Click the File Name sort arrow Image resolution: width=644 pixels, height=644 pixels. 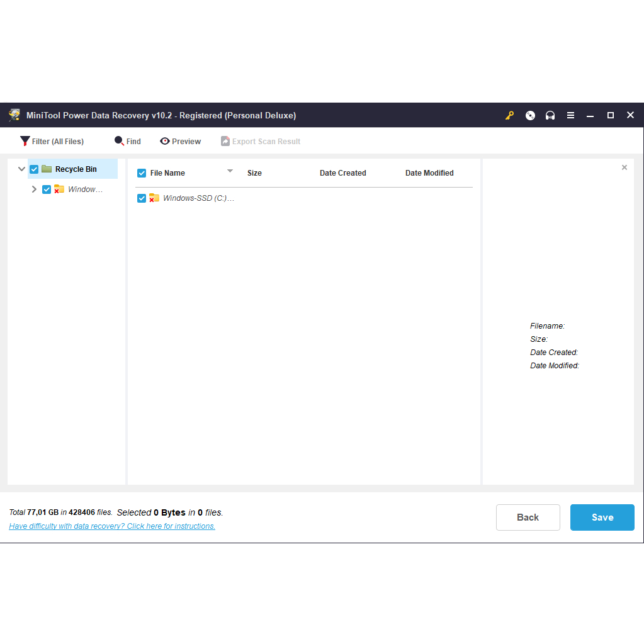pos(230,171)
